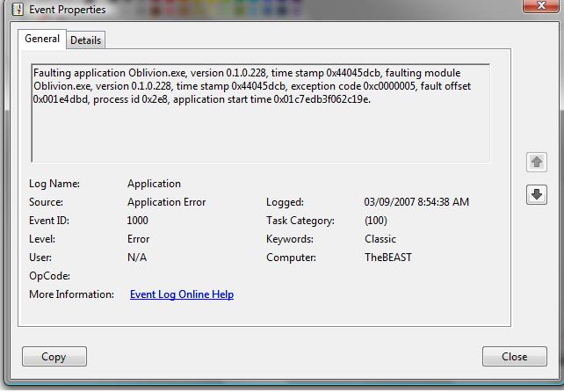564x392 pixels.
Task: Go to previous event with up arrow
Action: click(537, 162)
